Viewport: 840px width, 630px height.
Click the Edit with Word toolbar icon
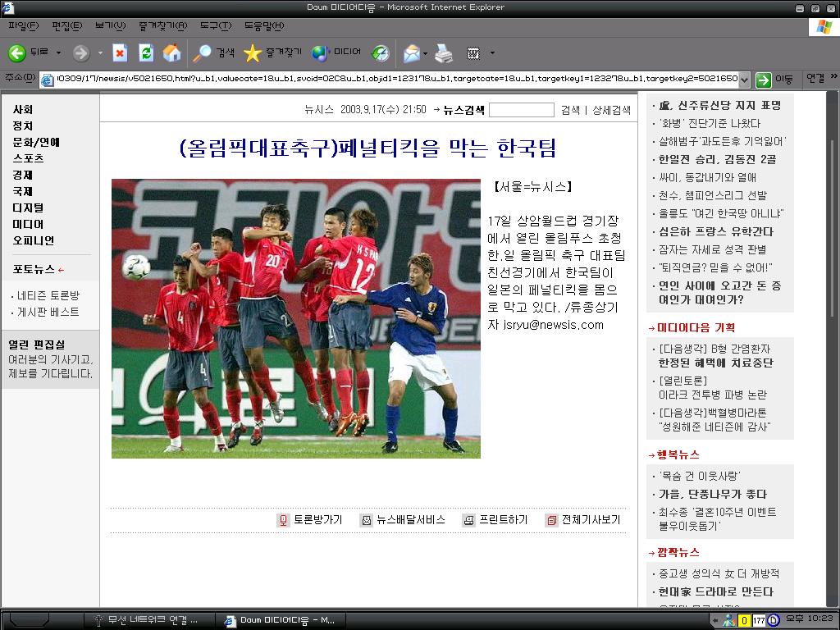click(473, 53)
